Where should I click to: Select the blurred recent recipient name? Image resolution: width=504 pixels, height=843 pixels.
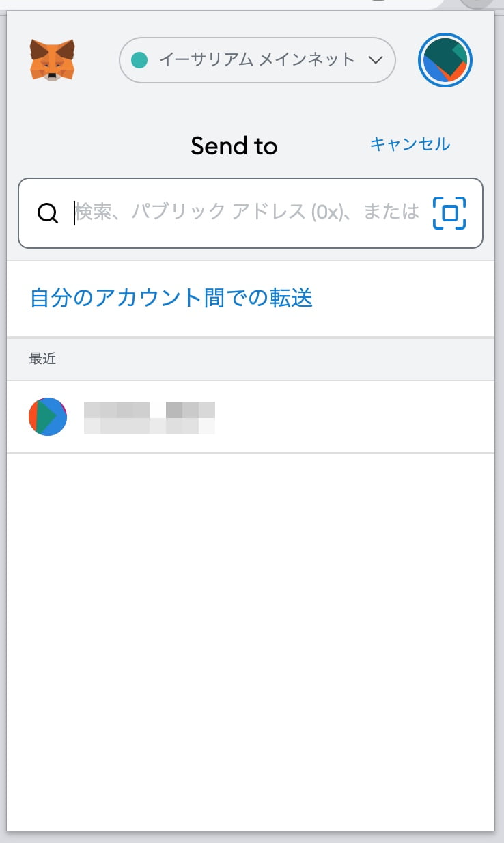(149, 409)
